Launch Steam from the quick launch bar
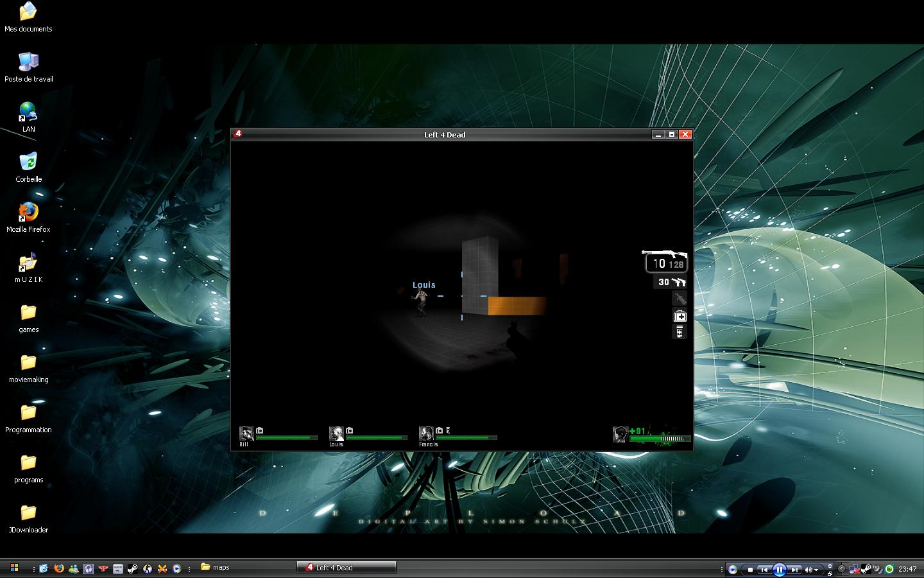 133,568
